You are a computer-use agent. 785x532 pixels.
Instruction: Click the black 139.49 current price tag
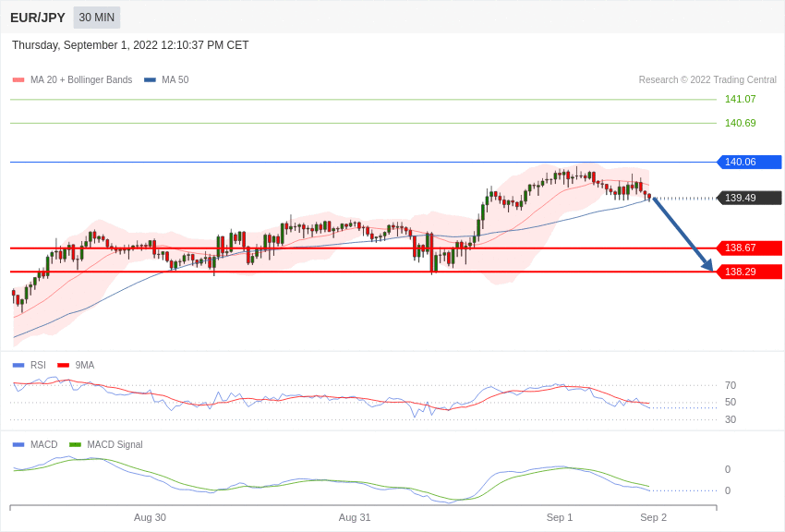click(x=750, y=199)
